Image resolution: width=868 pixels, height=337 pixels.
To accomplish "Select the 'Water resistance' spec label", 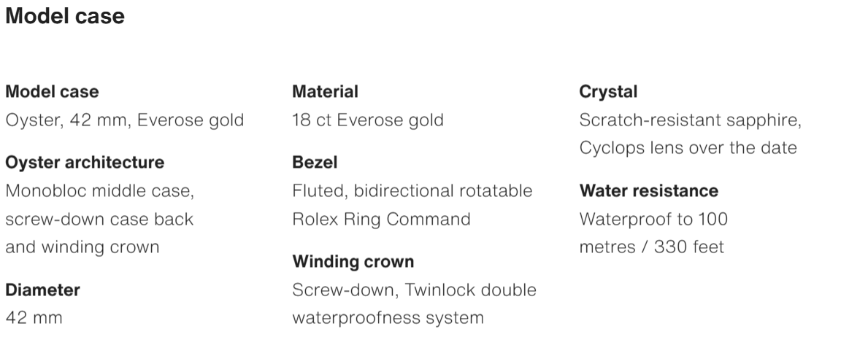I will [x=648, y=191].
